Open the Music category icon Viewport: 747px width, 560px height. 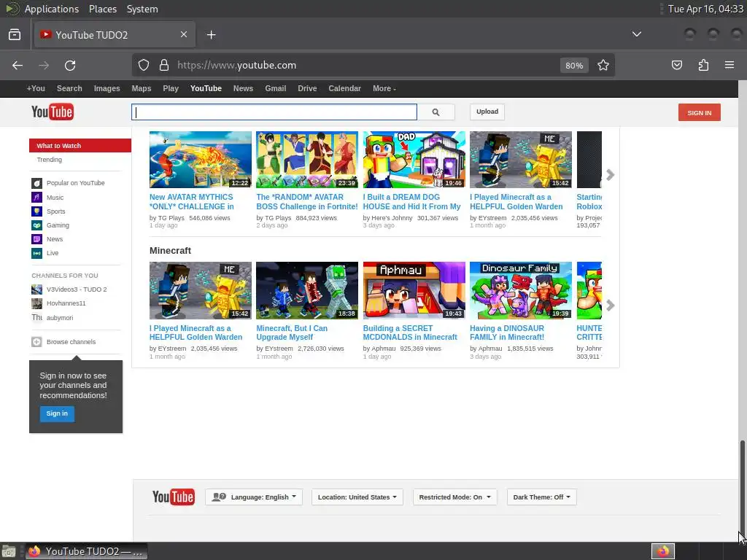click(x=36, y=197)
